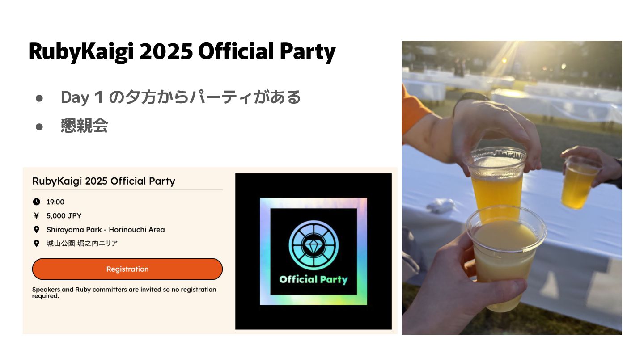Click the map pin beside 城山公園
The width and height of the screenshot is (644, 362).
(x=37, y=244)
